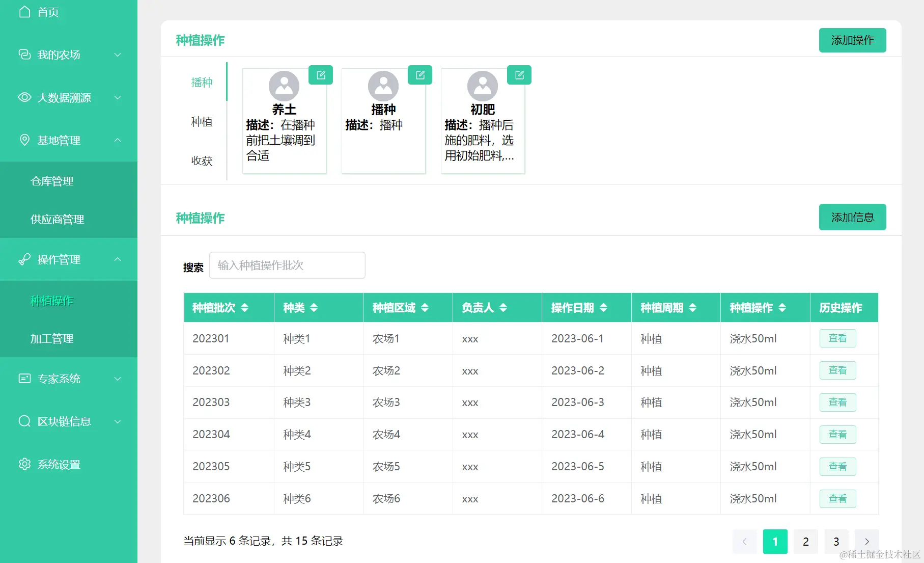
Task: Toggle sorting on the 操作日期 column
Action: point(604,307)
